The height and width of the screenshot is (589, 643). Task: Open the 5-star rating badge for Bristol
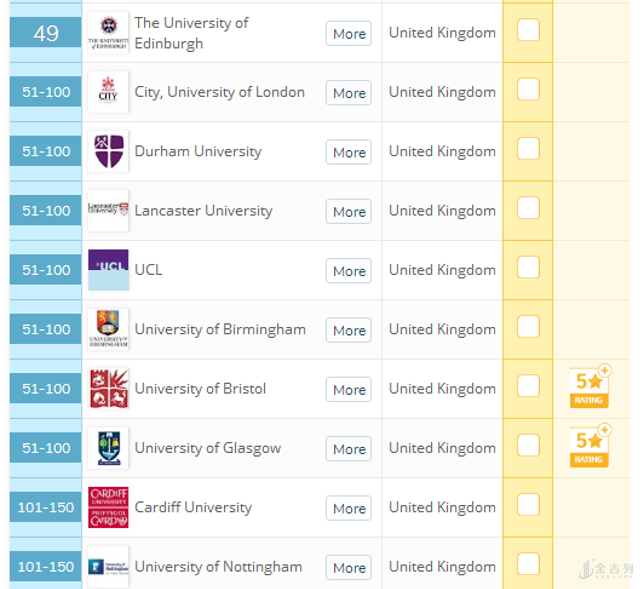[x=589, y=389]
